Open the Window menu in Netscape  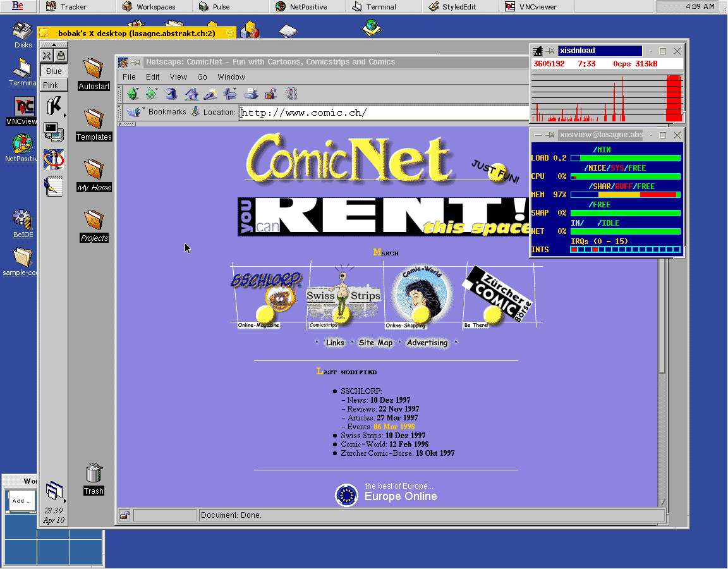coord(231,77)
